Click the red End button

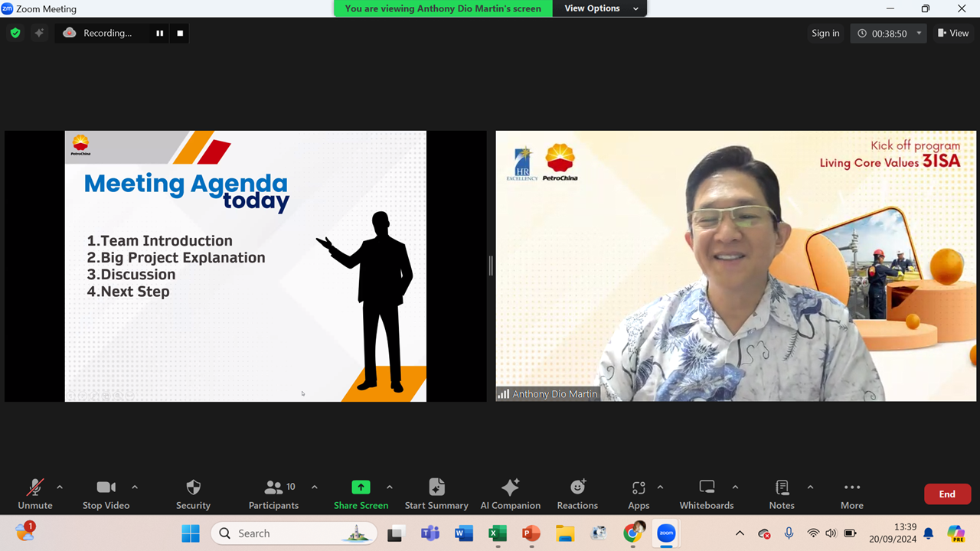pyautogui.click(x=947, y=494)
